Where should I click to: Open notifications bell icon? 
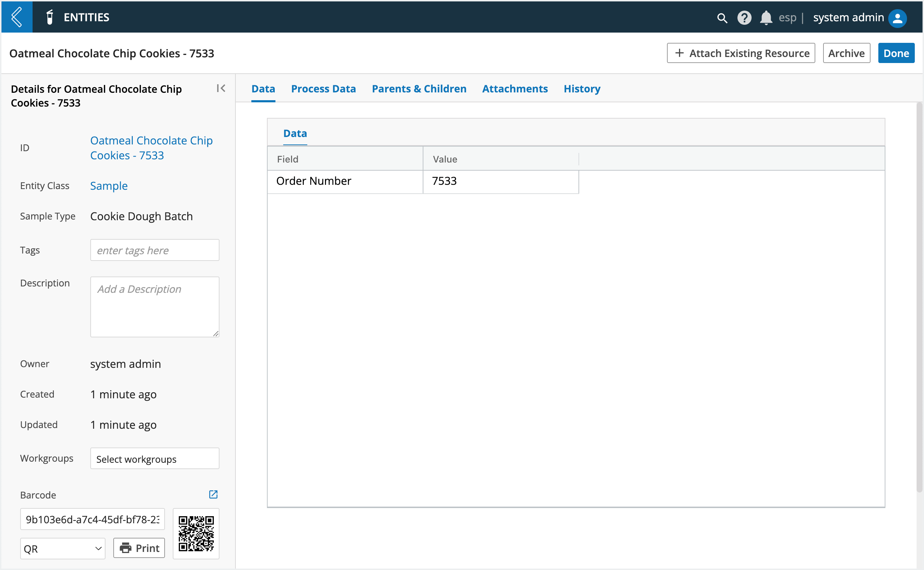[x=766, y=18]
